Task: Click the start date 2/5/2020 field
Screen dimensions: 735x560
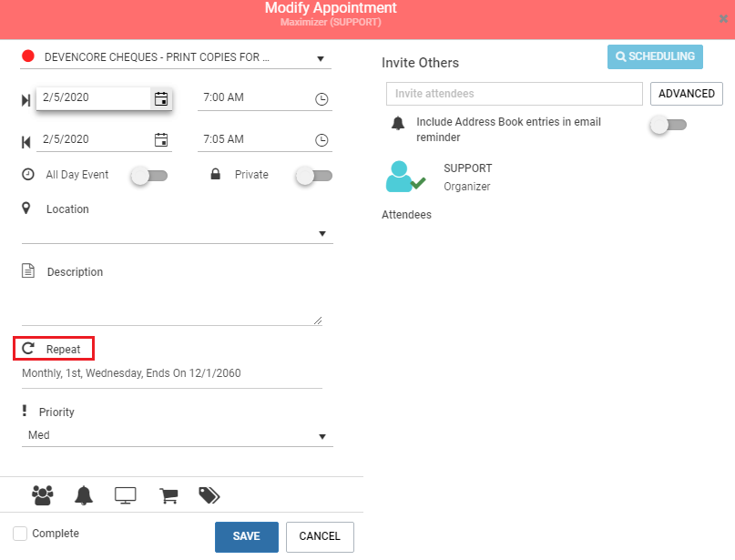Action: pos(93,97)
